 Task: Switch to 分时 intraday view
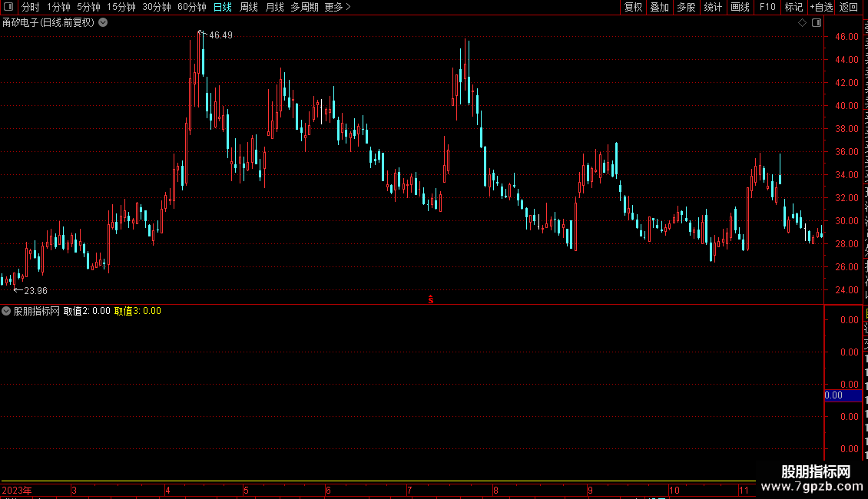click(31, 7)
